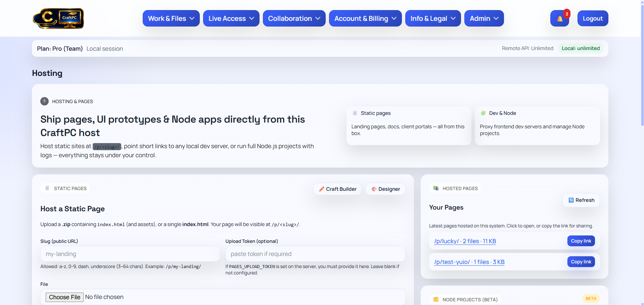The width and height of the screenshot is (644, 305).
Task: Open the Work & Files menu
Action: [171, 18]
